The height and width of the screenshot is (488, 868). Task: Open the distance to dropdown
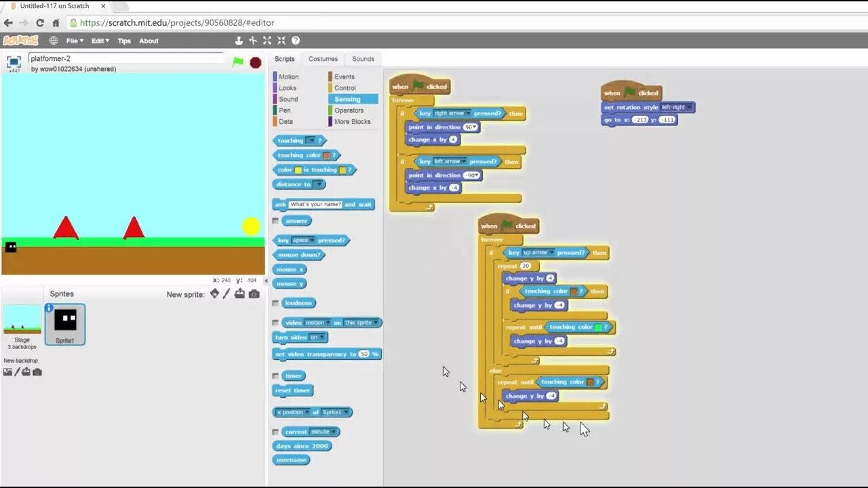pos(319,184)
